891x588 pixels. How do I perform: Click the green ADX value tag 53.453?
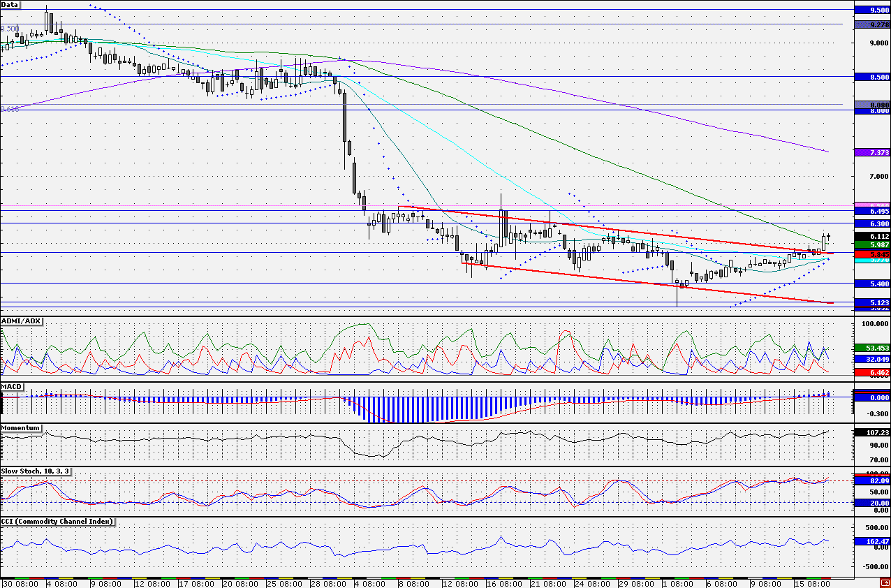tap(872, 348)
